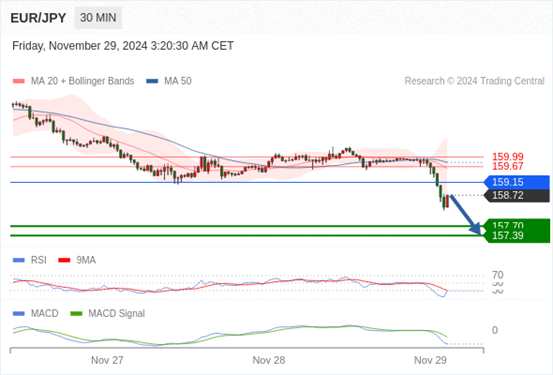Click the Research © 2024 Trading Central credit
Screen dimensions: 553x375
(x=474, y=81)
